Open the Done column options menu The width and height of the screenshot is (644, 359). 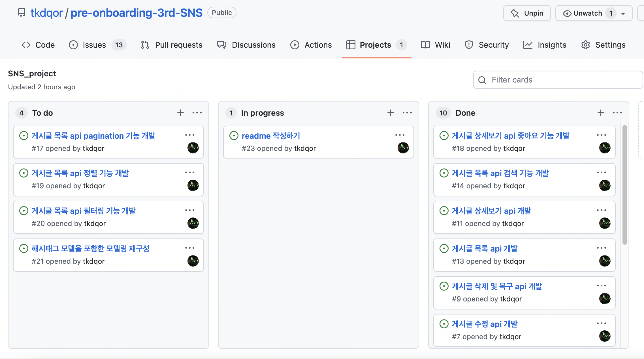point(617,113)
